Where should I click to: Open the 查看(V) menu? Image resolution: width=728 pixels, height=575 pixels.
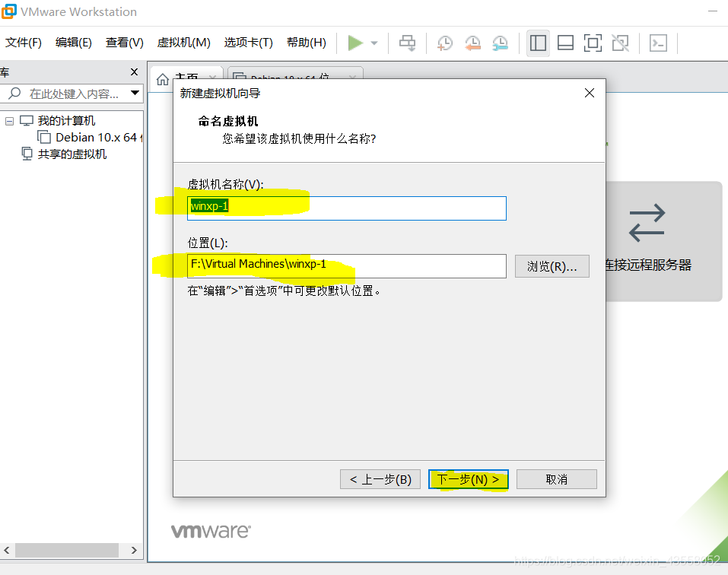[x=125, y=43]
